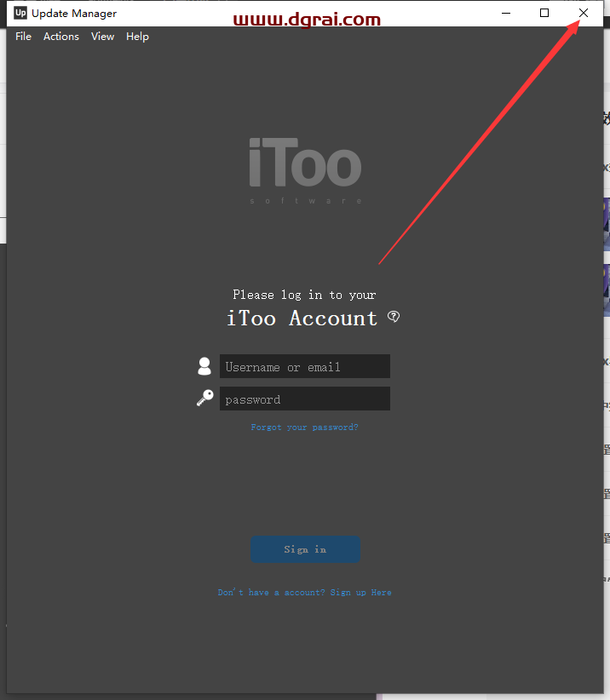The image size is (610, 700).
Task: Click the key icon beside password field
Action: 205,398
